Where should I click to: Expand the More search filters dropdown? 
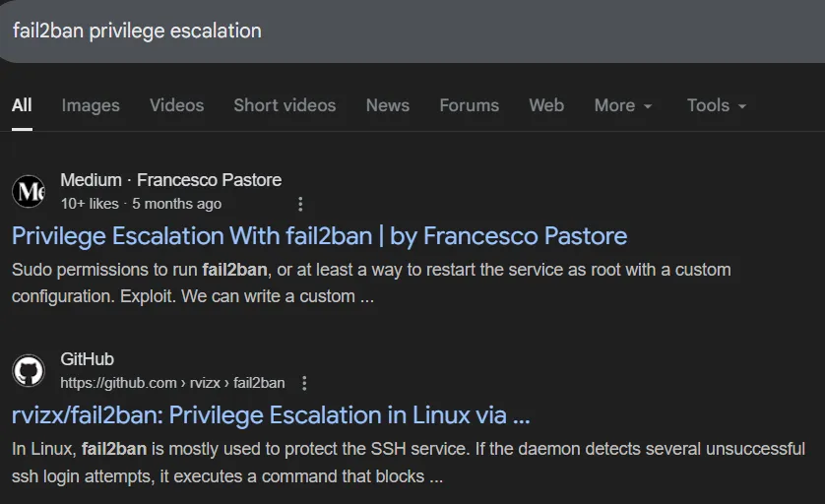[x=623, y=105]
